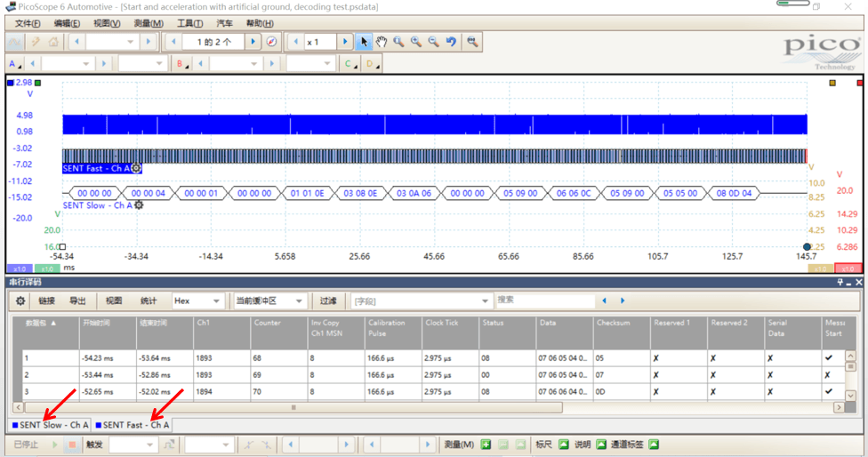Click the home icon in toolbar

53,42
